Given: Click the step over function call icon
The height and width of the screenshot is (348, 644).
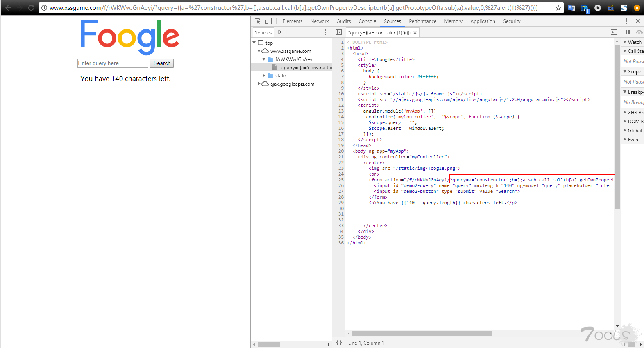Looking at the screenshot, I should point(639,32).
